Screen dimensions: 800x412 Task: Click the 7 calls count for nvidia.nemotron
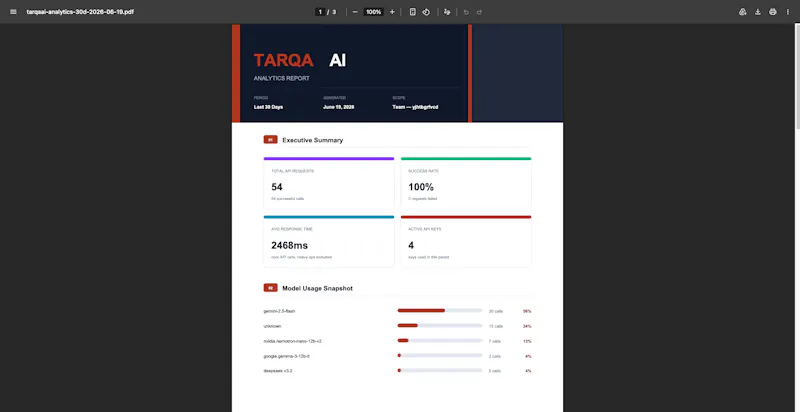[x=494, y=341]
